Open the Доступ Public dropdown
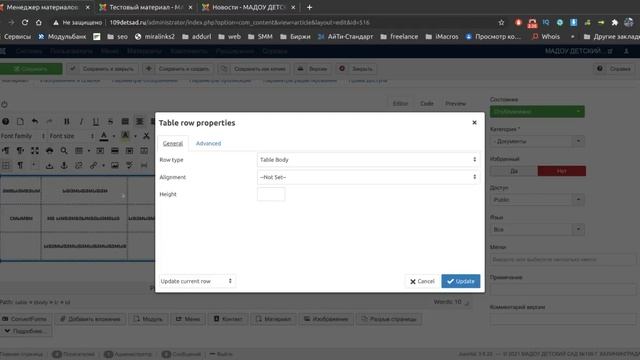Image resolution: width=640 pixels, height=360 pixels. pos(537,200)
